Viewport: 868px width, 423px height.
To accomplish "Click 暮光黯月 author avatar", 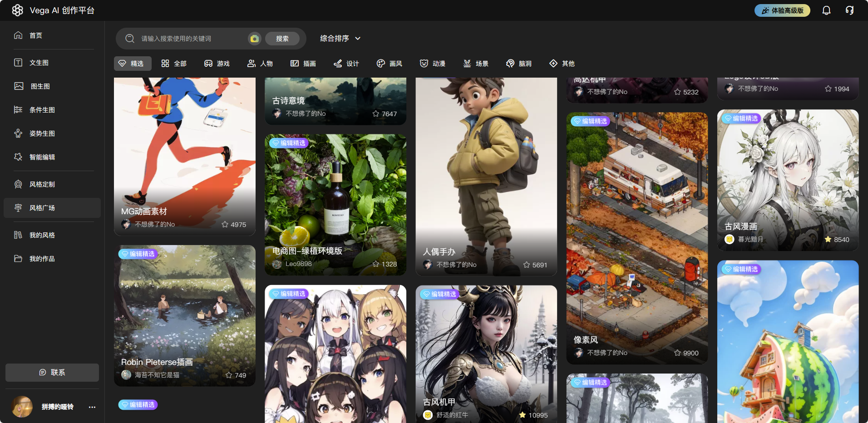I will [730, 239].
